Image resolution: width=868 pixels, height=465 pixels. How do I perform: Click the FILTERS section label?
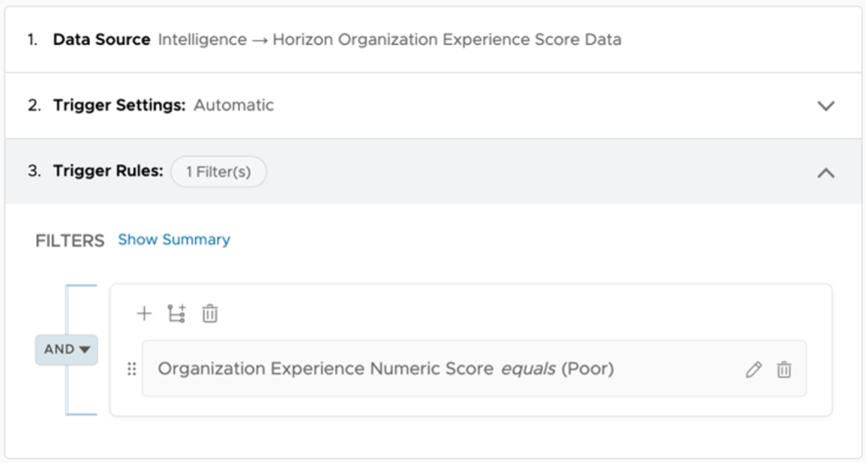(x=70, y=241)
